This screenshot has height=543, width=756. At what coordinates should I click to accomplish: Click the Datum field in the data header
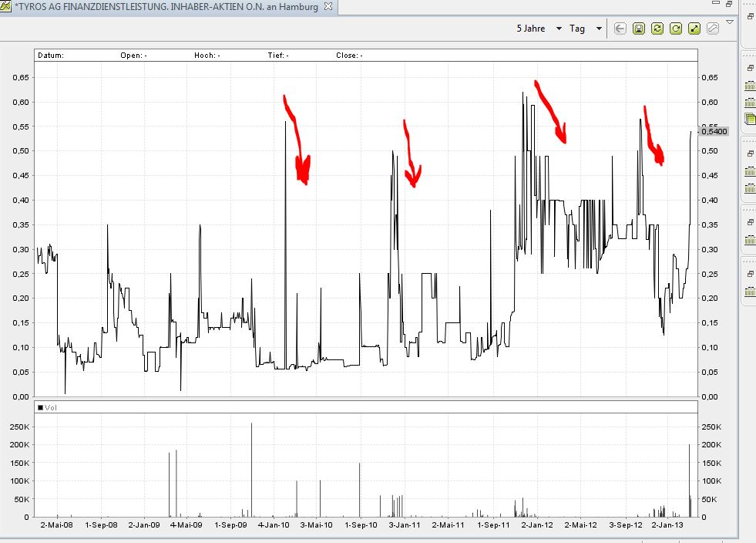tap(51, 56)
